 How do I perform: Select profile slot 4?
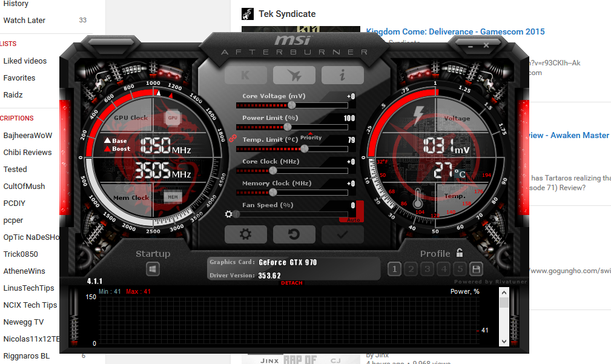click(443, 269)
